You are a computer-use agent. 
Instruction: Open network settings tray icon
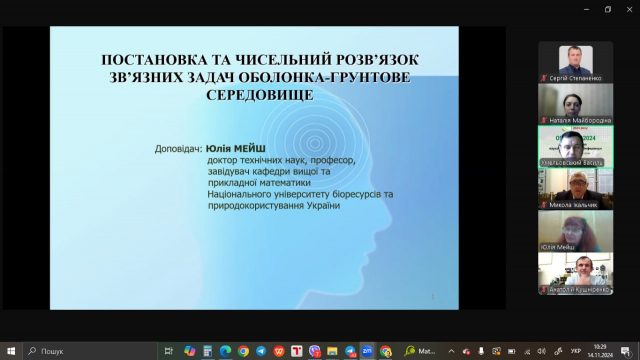click(527, 351)
